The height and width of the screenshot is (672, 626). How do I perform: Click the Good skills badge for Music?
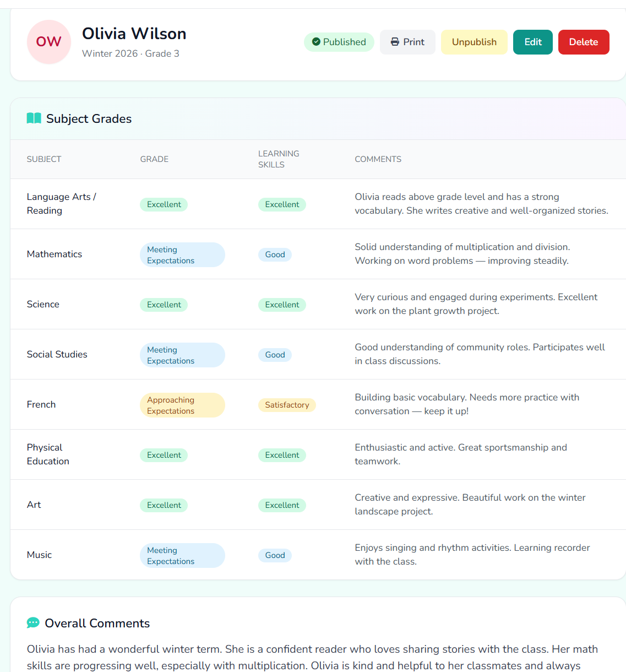click(275, 555)
